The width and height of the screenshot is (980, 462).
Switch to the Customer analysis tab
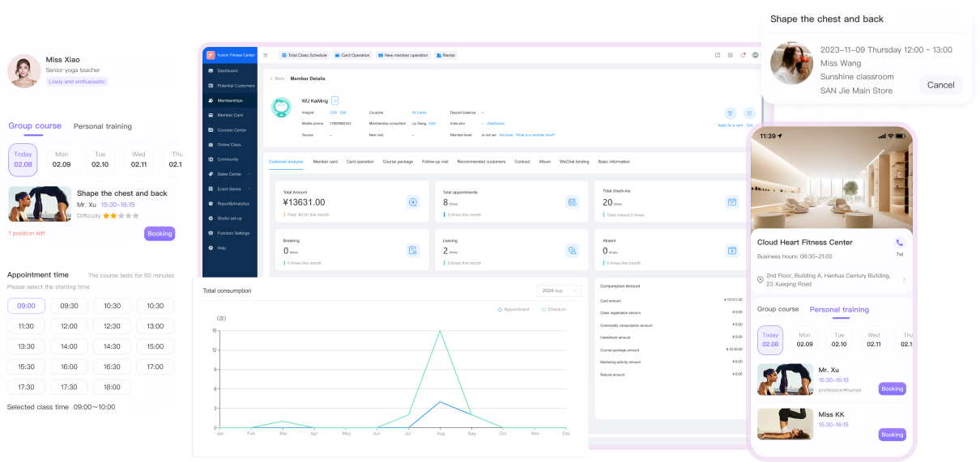tap(286, 162)
